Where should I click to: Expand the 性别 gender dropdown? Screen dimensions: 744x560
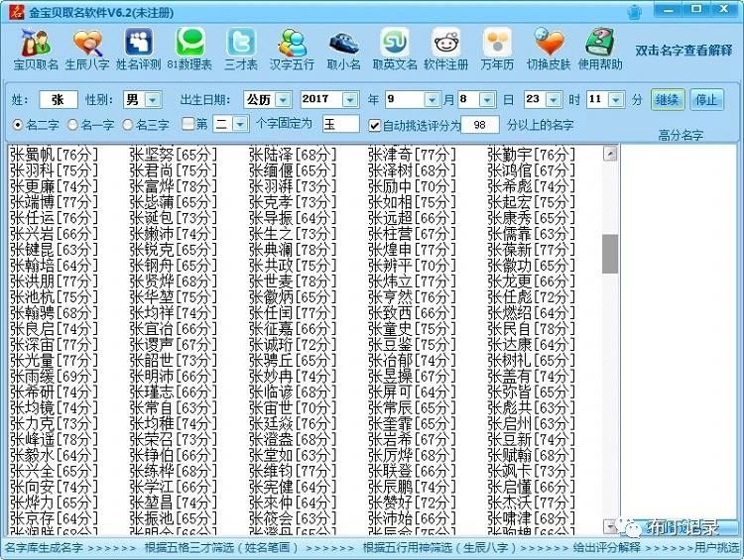152,100
